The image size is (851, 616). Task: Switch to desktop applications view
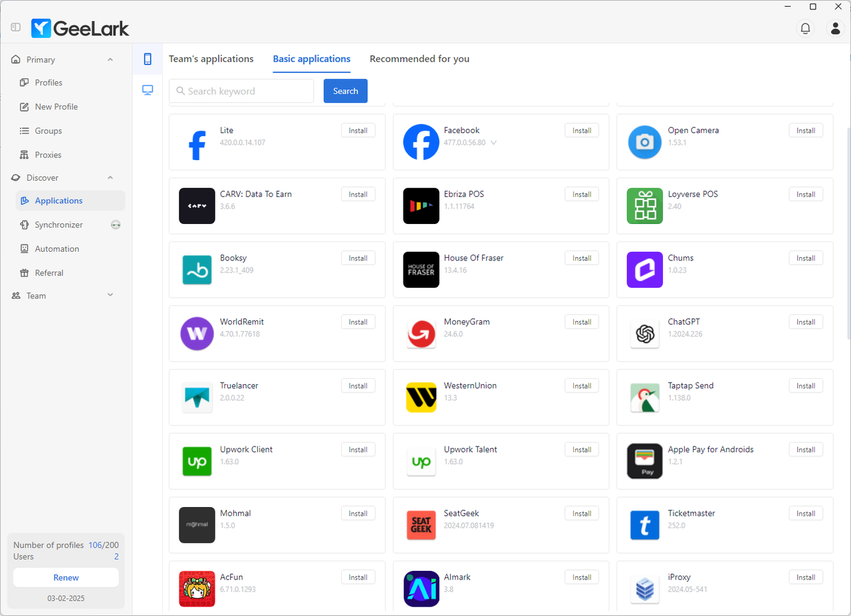(x=148, y=90)
